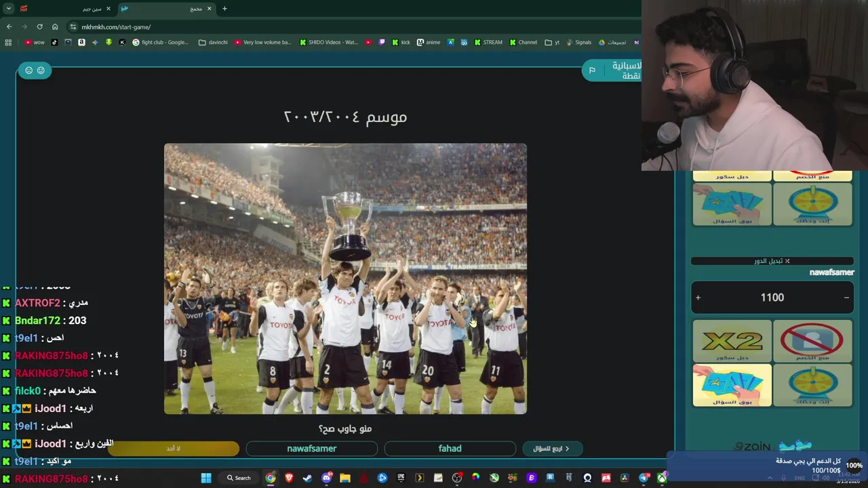Open 'SHIDO Videos - Wat...' bookmark
Image resolution: width=868 pixels, height=488 pixels.
click(x=329, y=42)
